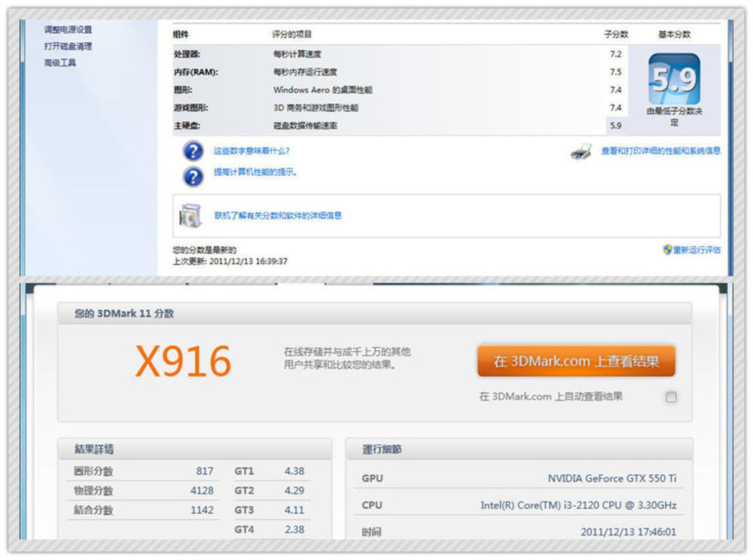Screen dimensions: 753x560
Task: Click the GT2 value 4.29
Action: click(x=294, y=491)
